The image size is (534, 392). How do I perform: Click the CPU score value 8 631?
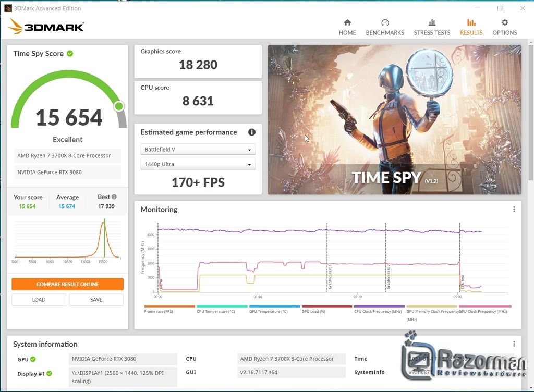(198, 101)
